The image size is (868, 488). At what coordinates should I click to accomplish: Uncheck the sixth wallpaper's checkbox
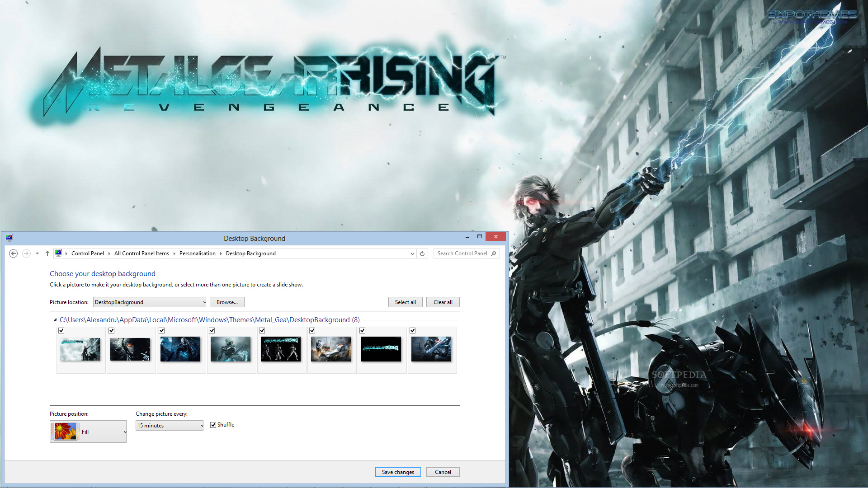(x=312, y=331)
